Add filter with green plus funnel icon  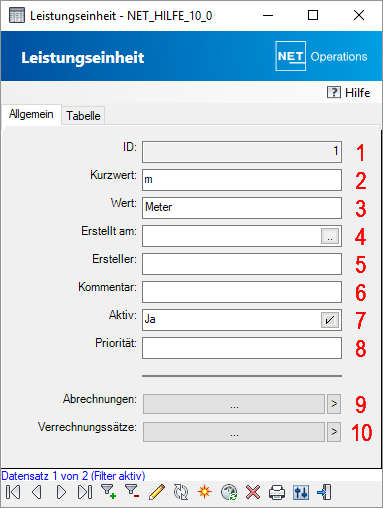pyautogui.click(x=109, y=492)
